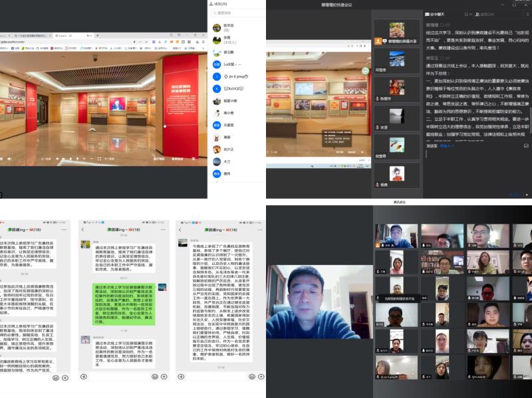Go back in the right WeChat phone
Viewport: 532px width, 398px height.
pos(180,229)
